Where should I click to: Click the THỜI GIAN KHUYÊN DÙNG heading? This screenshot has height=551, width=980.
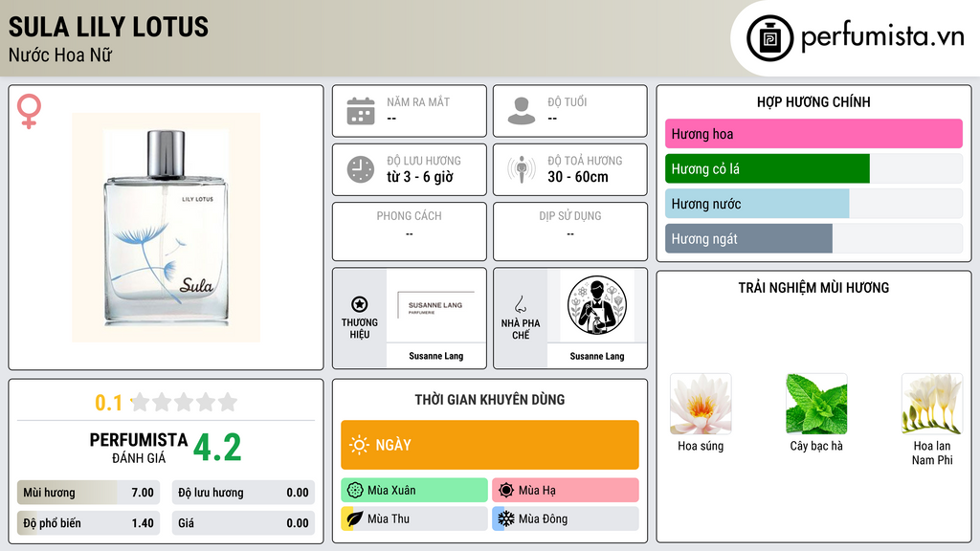point(490,399)
